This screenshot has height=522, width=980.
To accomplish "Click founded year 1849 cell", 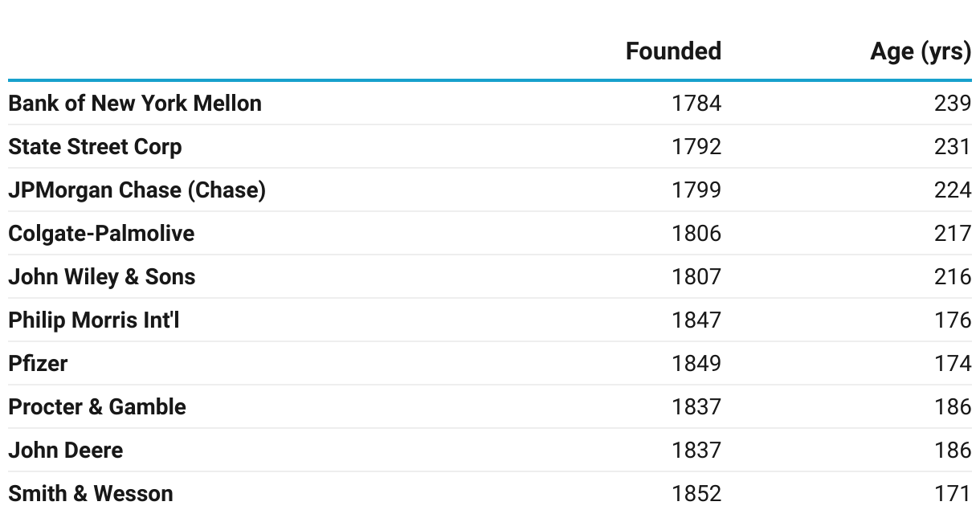I will pos(696,364).
